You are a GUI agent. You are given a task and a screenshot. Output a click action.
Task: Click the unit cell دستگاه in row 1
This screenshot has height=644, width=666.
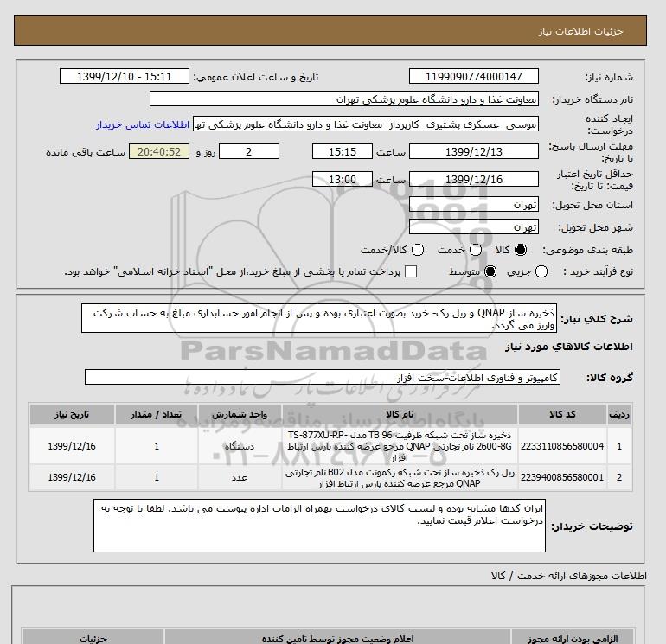[240, 446]
